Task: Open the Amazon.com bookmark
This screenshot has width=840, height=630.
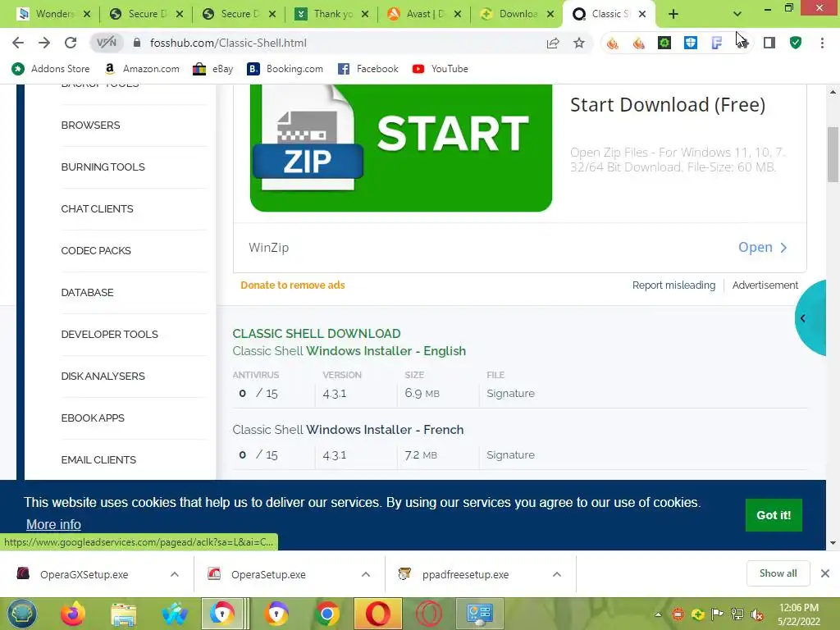Action: pos(142,69)
